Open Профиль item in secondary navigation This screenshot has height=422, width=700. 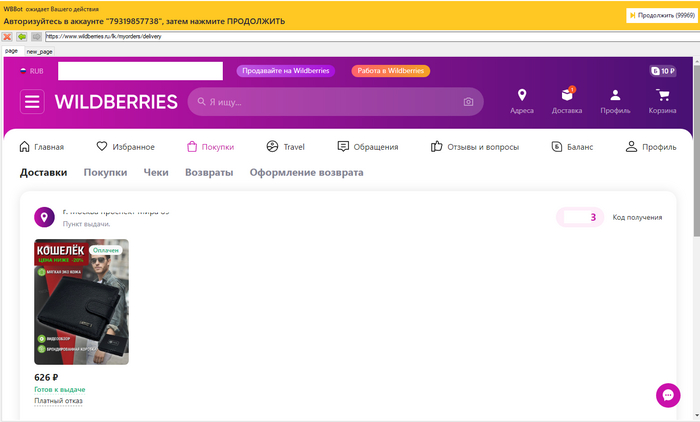click(x=651, y=146)
